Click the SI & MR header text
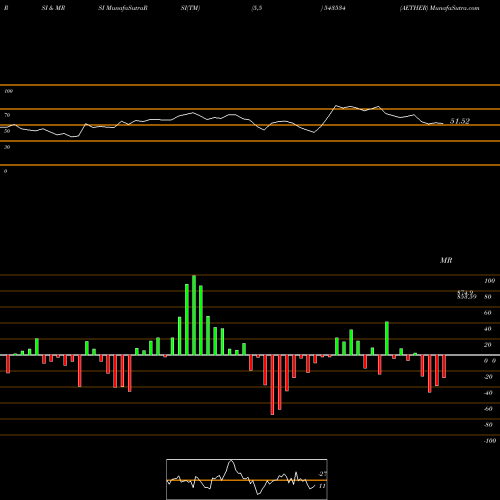 click(x=53, y=8)
